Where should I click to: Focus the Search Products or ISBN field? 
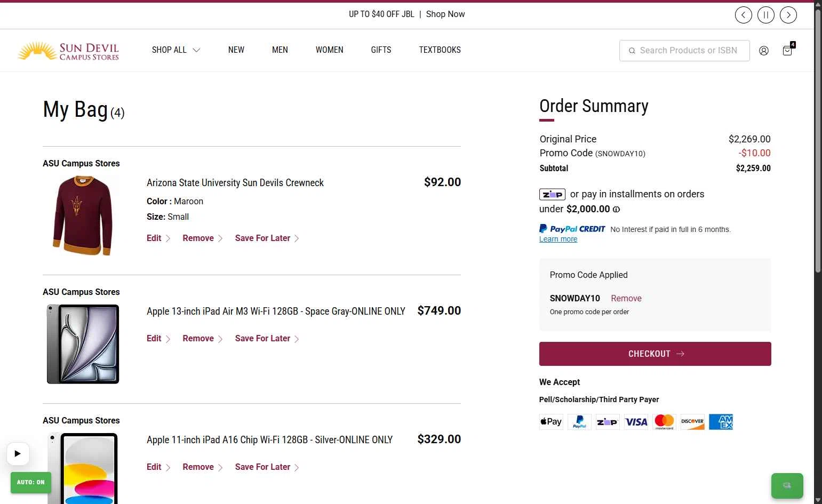[684, 51]
